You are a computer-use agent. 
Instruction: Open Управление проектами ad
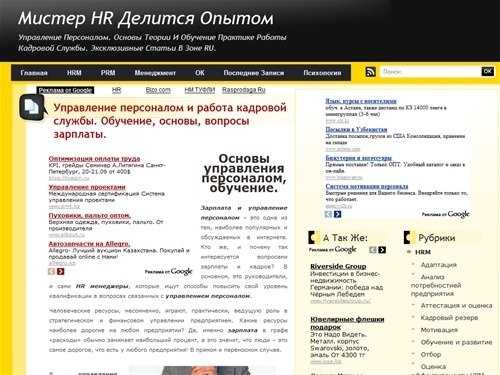[87, 187]
